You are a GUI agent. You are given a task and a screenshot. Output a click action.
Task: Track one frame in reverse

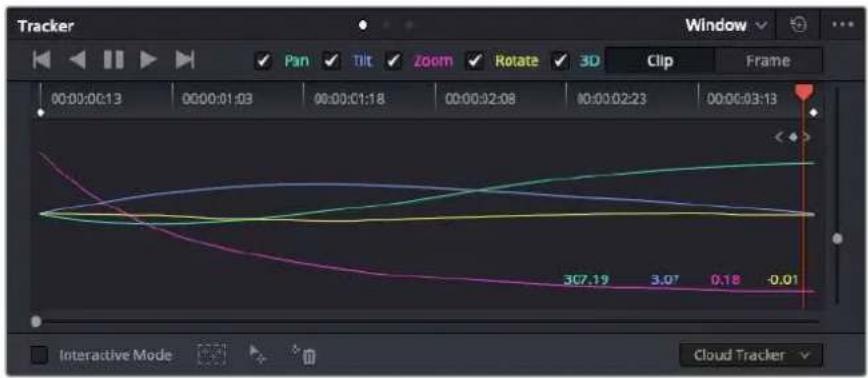click(x=78, y=60)
